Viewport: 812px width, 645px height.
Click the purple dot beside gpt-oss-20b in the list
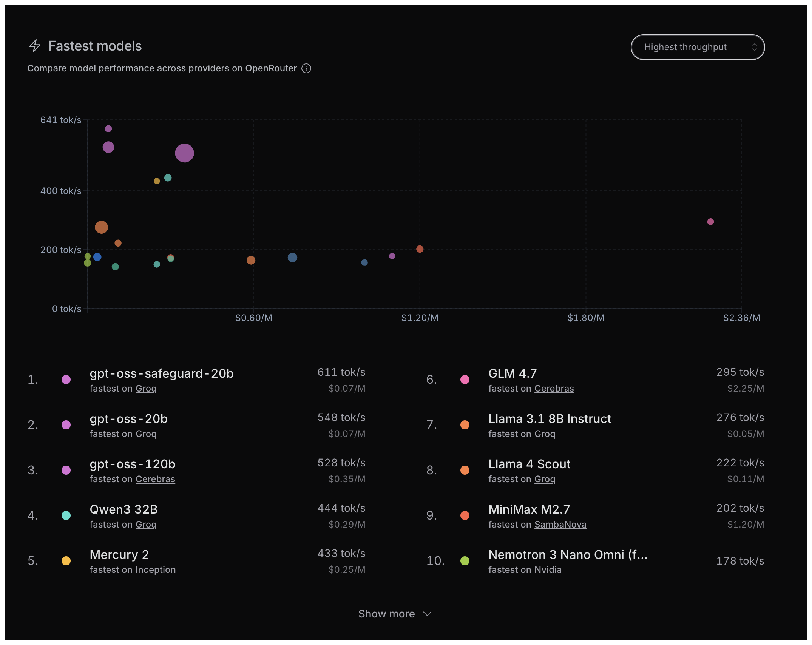66,425
